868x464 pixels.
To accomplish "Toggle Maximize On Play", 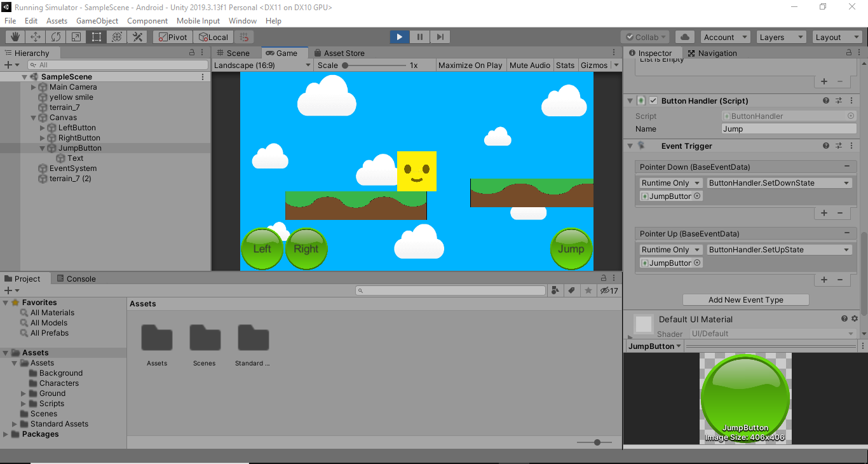I will click(x=470, y=65).
